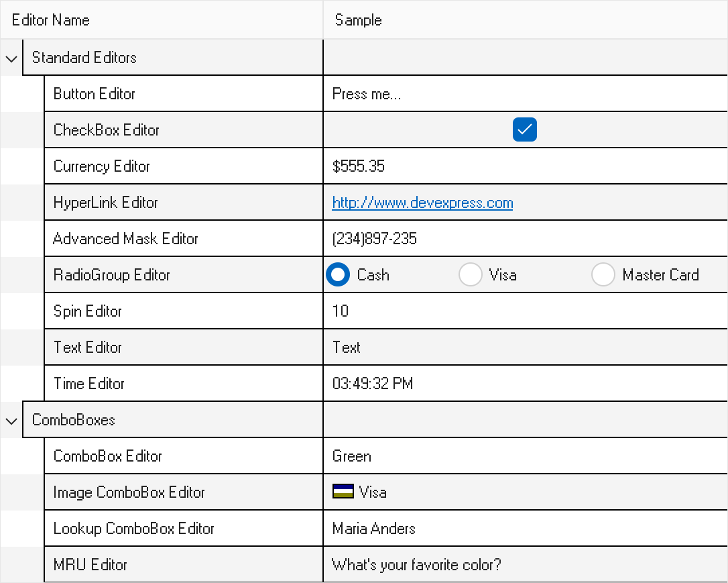
Task: Select the Cash radio option
Action: tap(338, 275)
